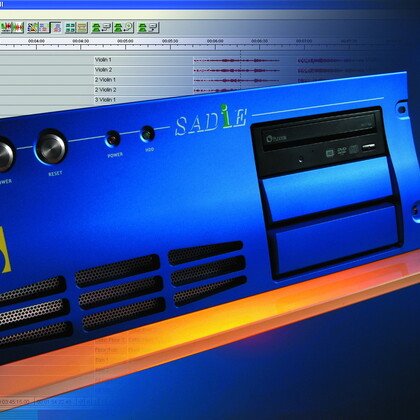
Task: Click the rightmost green stack with monitor icon
Action: click(x=148, y=27)
